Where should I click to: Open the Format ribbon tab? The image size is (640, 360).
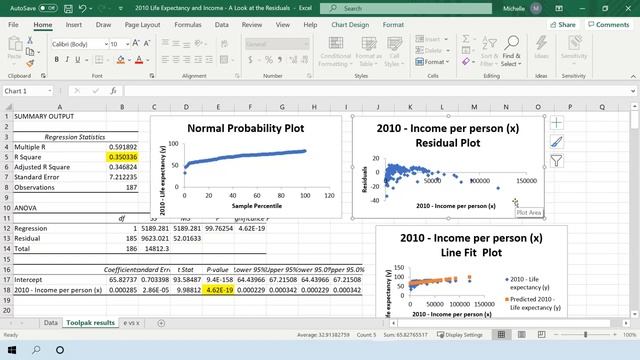(x=393, y=24)
